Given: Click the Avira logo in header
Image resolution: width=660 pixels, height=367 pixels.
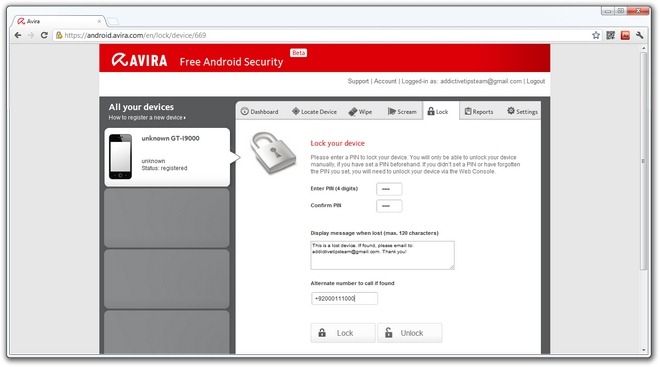Looking at the screenshot, I should pos(139,60).
